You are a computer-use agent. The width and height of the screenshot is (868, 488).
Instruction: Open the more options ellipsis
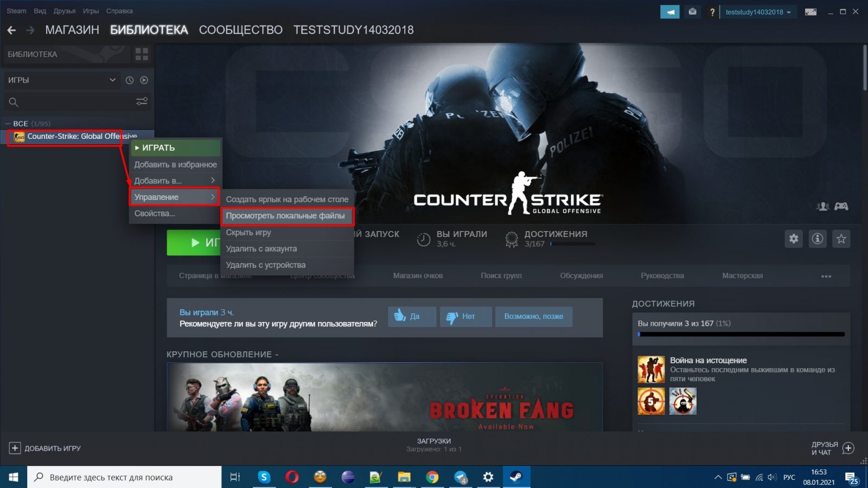click(826, 276)
